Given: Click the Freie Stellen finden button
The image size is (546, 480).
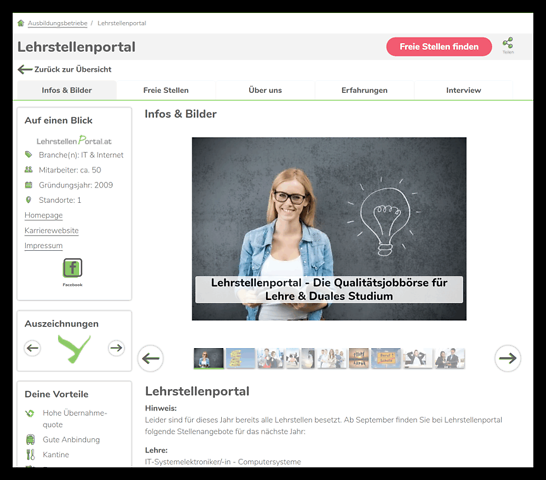Looking at the screenshot, I should 439,47.
